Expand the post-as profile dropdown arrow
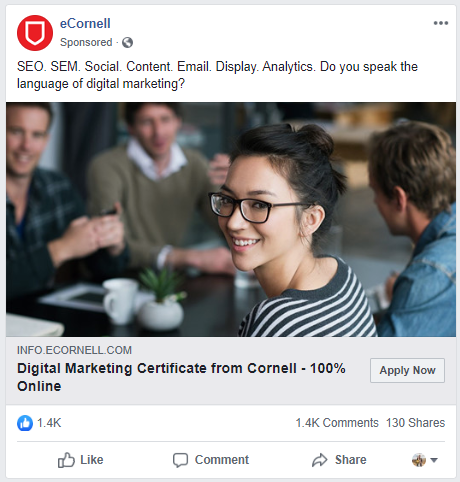Image resolution: width=460 pixels, height=482 pixels. pyautogui.click(x=434, y=460)
